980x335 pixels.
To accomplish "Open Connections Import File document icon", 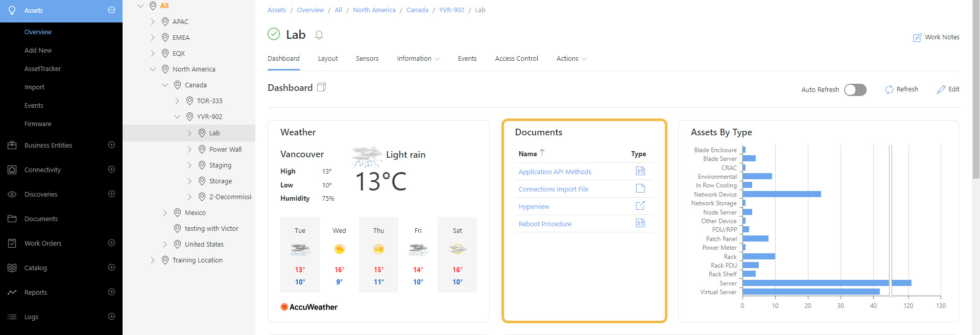I will [x=640, y=188].
